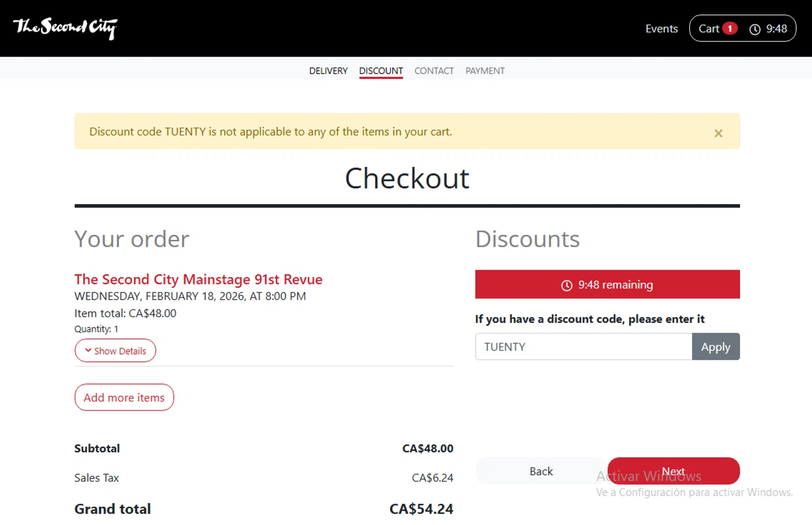Click the 9:48 remaining timer bar

click(x=607, y=285)
